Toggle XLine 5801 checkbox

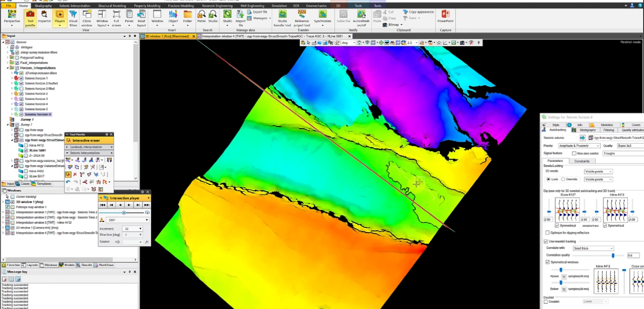[x=26, y=150]
